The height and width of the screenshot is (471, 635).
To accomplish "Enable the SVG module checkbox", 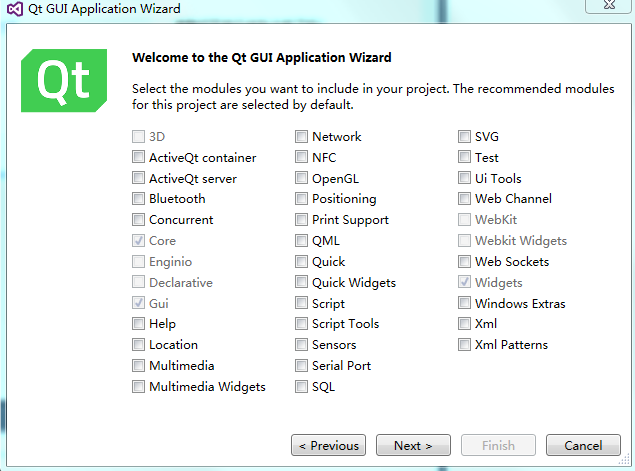I will (465, 136).
